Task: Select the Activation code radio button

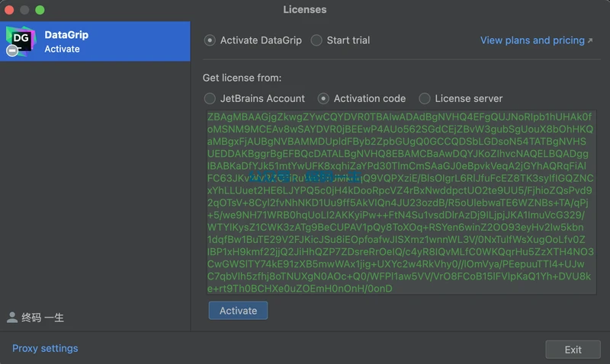Action: pos(323,98)
